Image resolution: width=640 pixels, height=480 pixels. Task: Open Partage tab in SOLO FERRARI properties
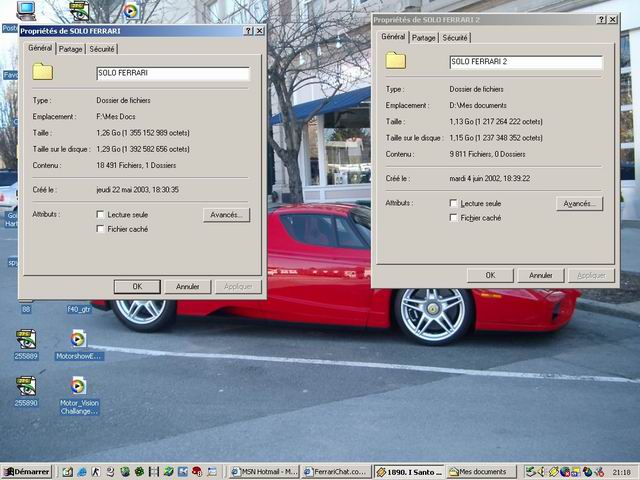(70, 49)
